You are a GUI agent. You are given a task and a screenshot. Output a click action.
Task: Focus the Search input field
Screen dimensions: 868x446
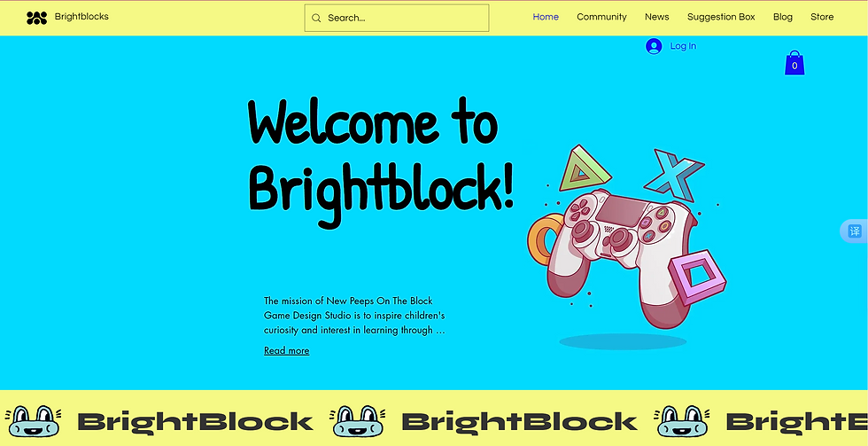coord(397,19)
